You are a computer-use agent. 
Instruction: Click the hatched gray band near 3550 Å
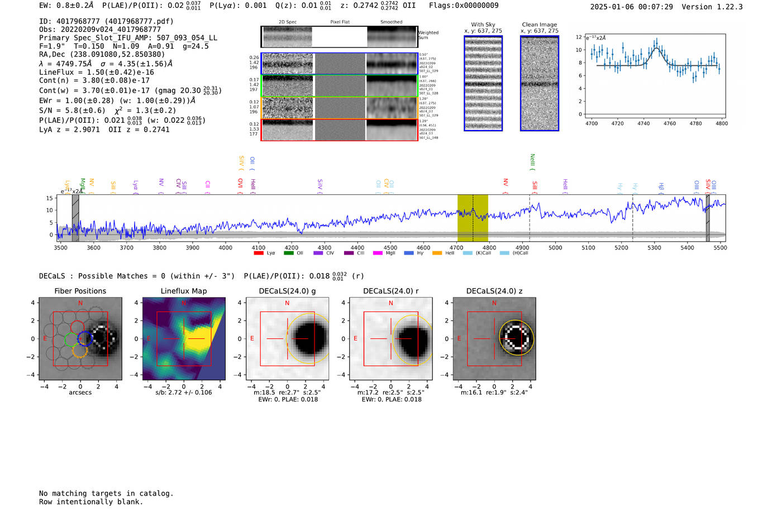75,218
